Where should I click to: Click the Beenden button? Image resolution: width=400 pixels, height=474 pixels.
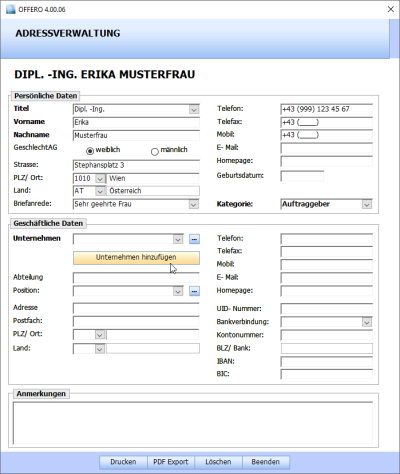[x=266, y=462]
